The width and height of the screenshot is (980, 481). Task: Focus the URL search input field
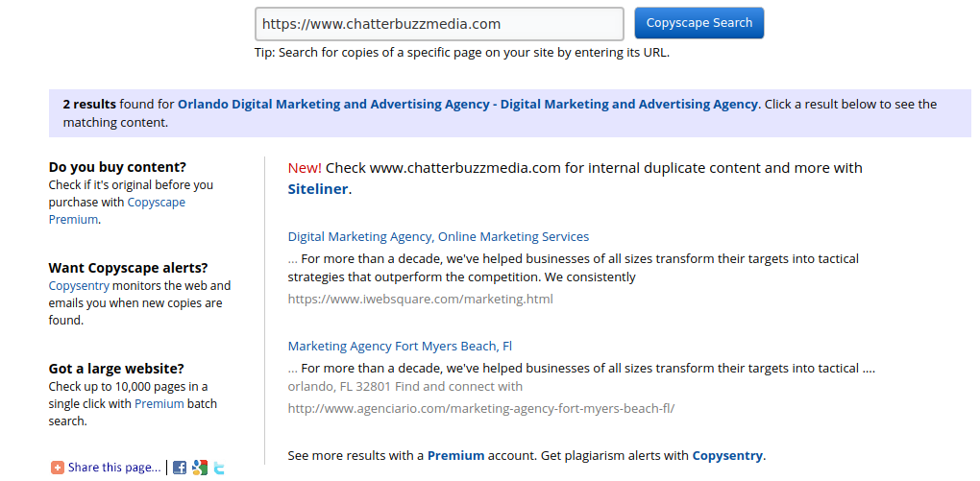[439, 24]
